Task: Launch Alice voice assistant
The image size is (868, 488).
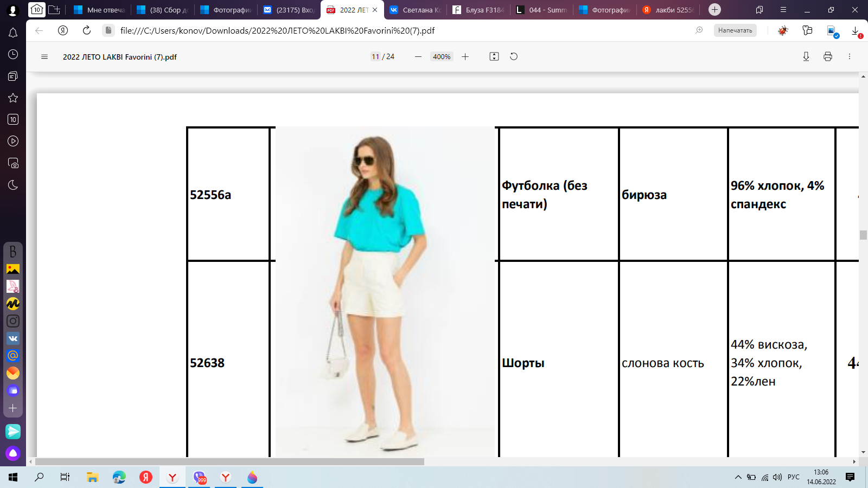Action: (x=13, y=453)
